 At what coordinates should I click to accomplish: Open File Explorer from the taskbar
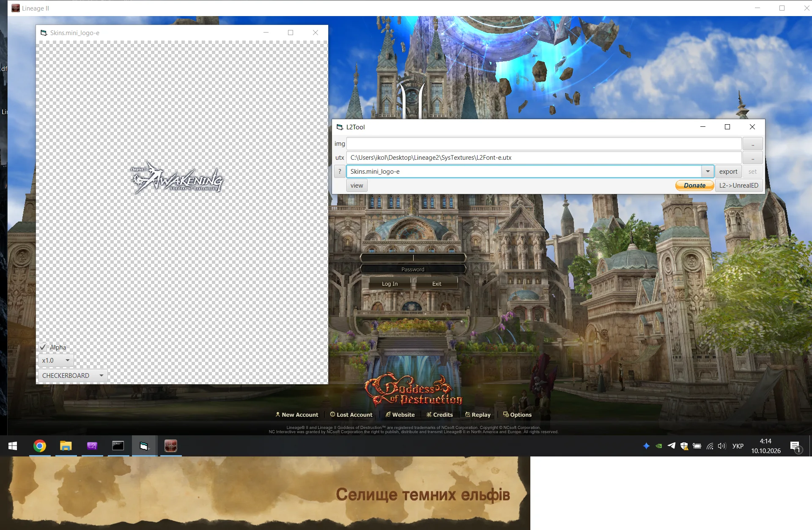(x=66, y=446)
